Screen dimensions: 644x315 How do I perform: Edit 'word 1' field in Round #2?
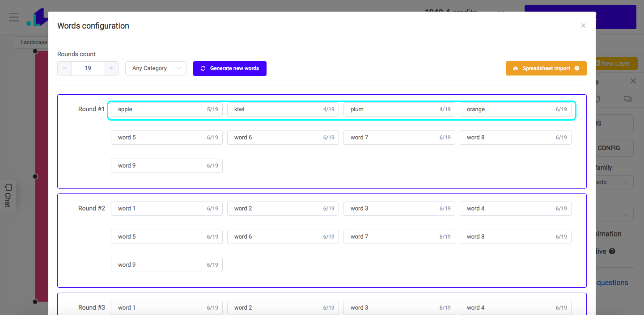167,209
